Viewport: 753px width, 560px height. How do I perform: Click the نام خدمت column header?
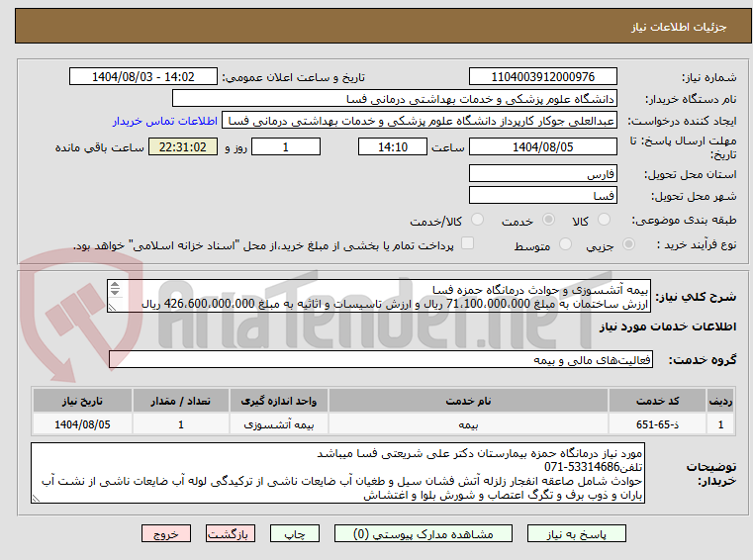(x=468, y=401)
